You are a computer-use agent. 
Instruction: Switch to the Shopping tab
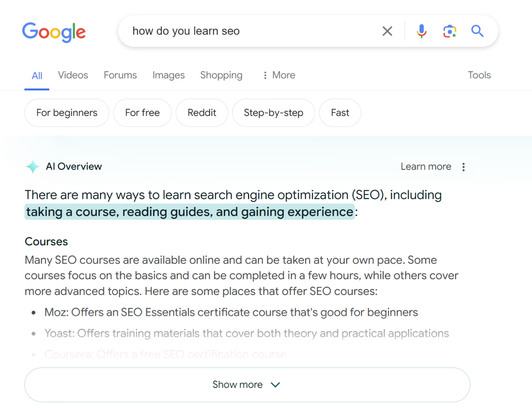coord(221,75)
